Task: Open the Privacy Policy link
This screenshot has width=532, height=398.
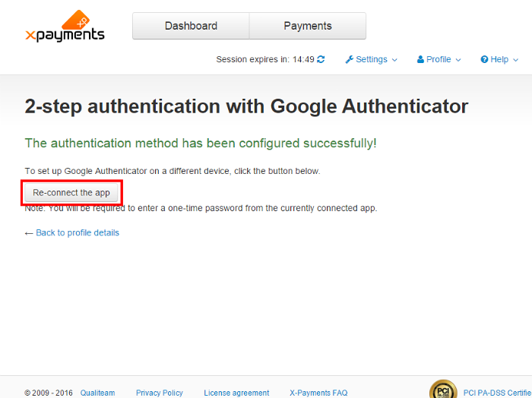Action: coord(160,393)
